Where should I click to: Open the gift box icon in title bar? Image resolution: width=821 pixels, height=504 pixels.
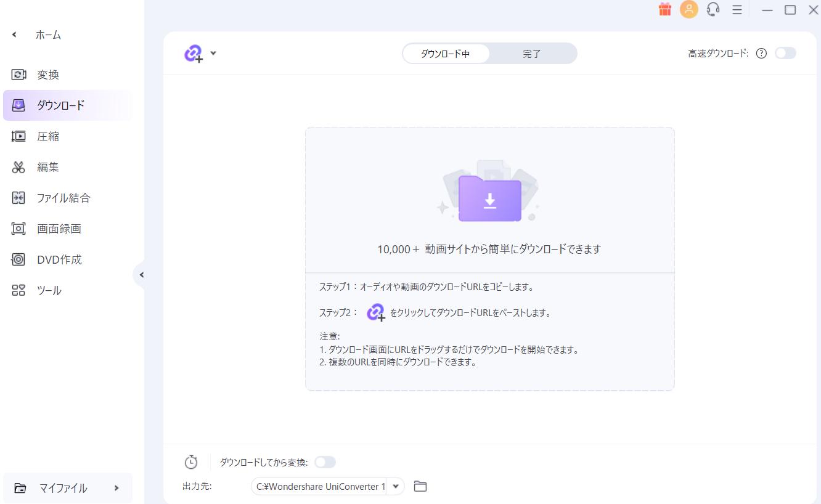pos(664,9)
